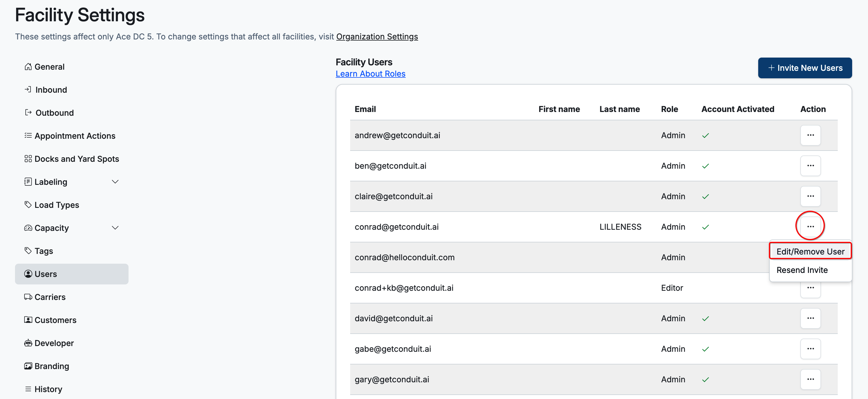The width and height of the screenshot is (868, 399).
Task: Click the Branding image icon
Action: pyautogui.click(x=28, y=366)
